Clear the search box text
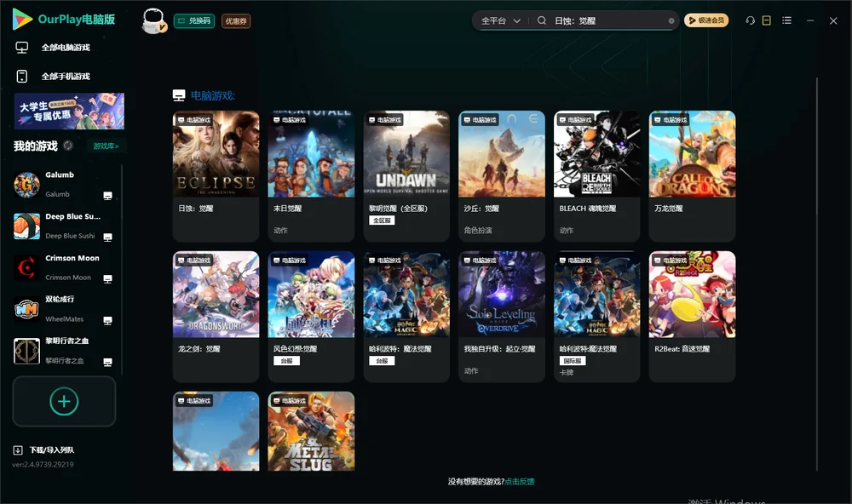The height and width of the screenshot is (504, 852). tap(671, 20)
